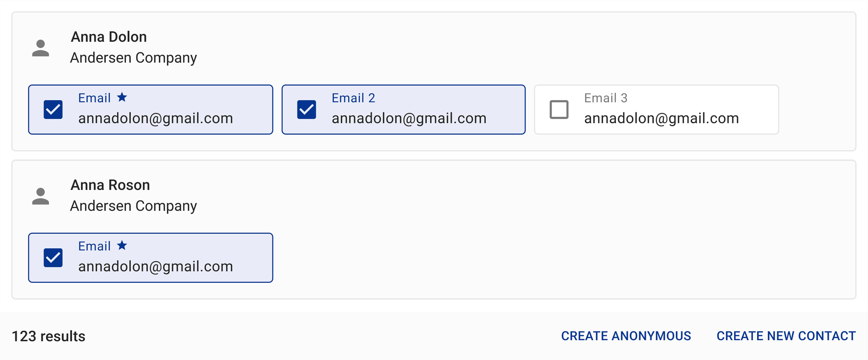The width and height of the screenshot is (868, 360).
Task: Click the Create Anonymous button
Action: point(626,336)
